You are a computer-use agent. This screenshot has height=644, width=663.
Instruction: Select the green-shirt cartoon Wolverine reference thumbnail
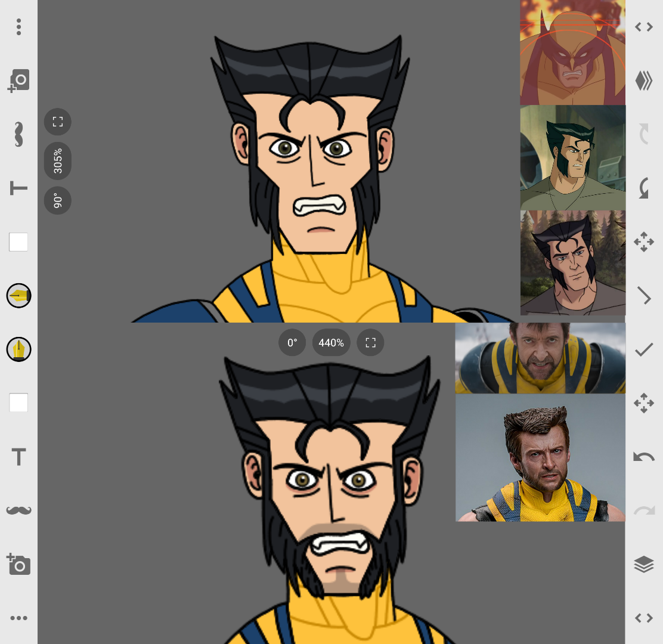point(572,157)
